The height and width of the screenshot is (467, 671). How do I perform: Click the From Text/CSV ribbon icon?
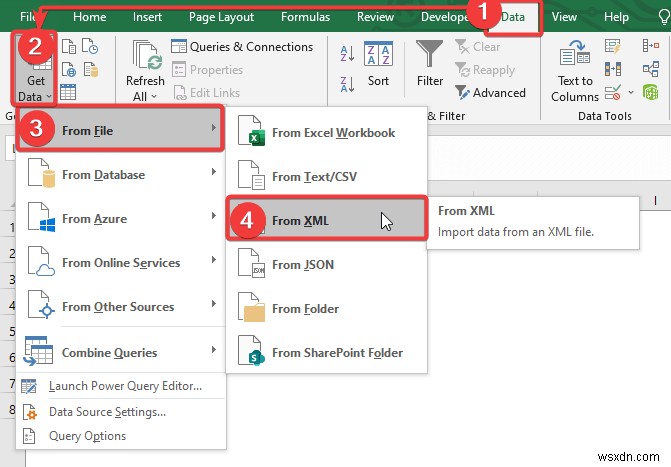(68, 46)
